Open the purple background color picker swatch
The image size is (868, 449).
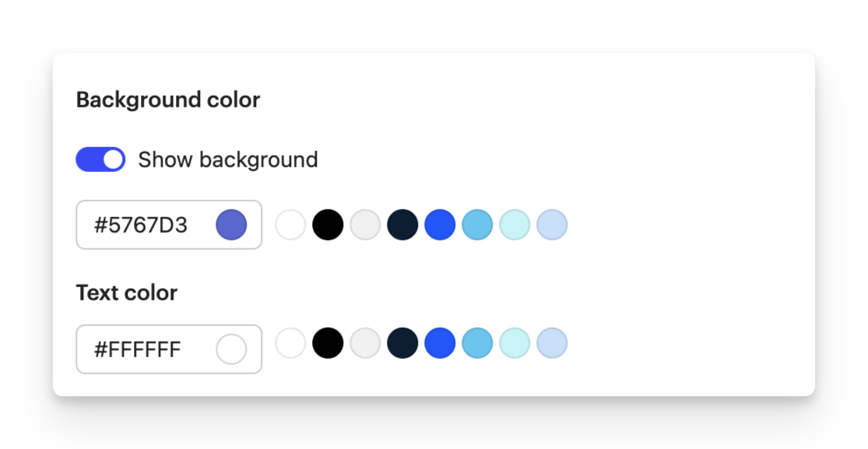point(231,225)
